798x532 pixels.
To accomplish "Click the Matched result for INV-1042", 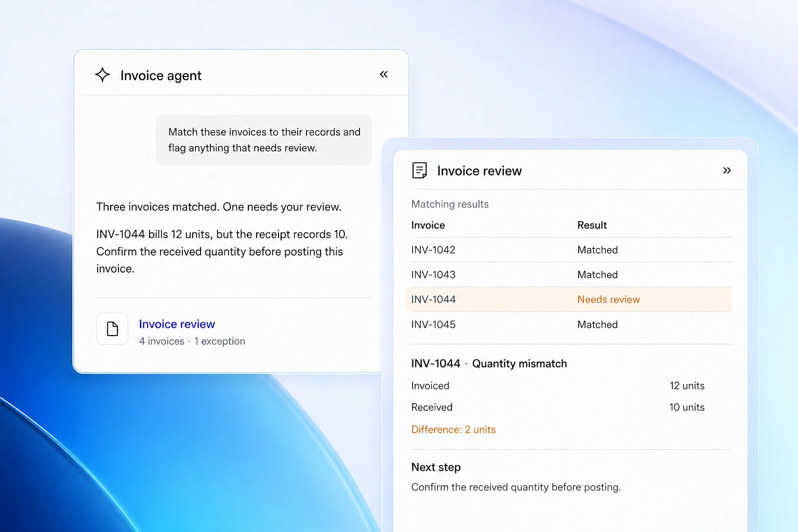I will pos(597,250).
